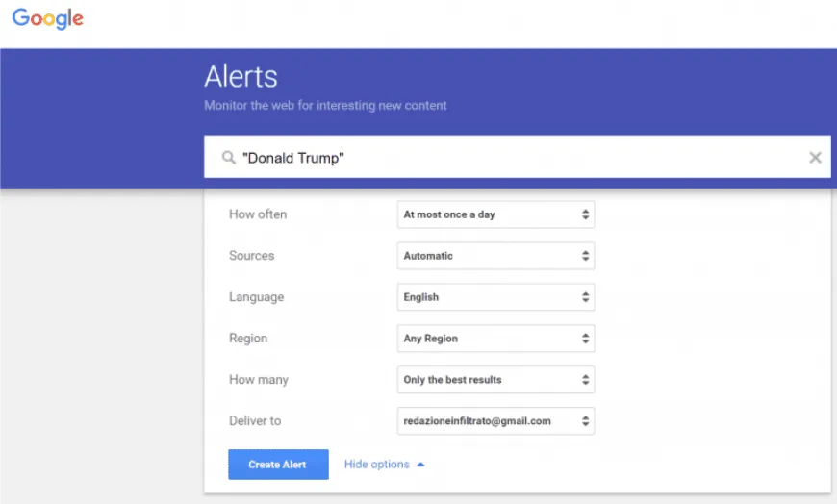837x504 pixels.
Task: Click the arrows on "At most once a day"
Action: point(585,214)
